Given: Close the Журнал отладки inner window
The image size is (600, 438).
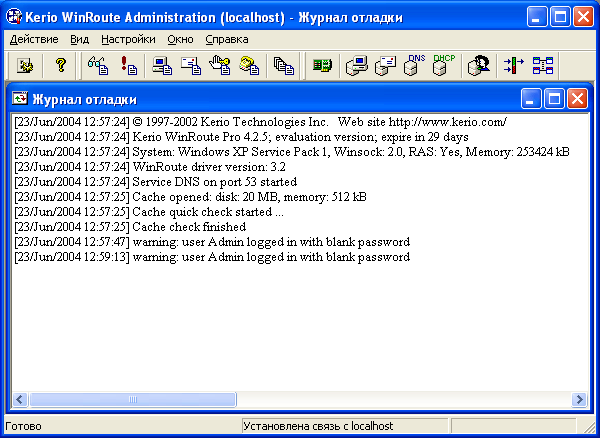Looking at the screenshot, I should point(577,99).
